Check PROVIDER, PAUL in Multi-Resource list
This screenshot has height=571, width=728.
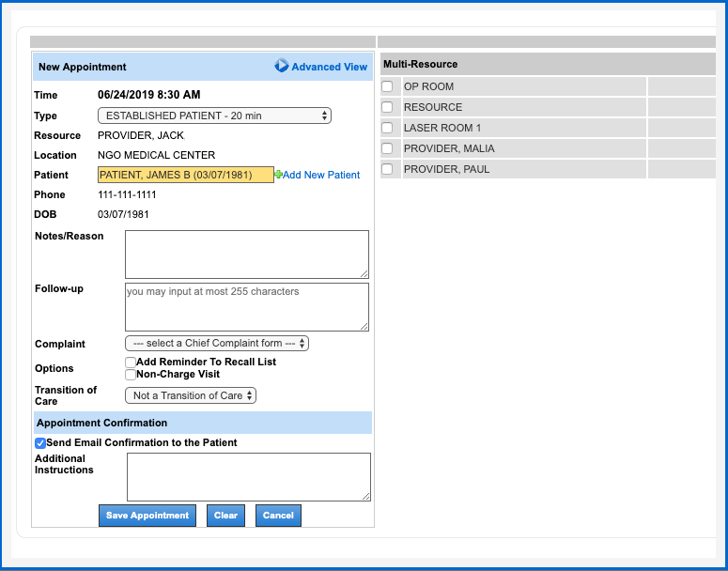coord(387,169)
